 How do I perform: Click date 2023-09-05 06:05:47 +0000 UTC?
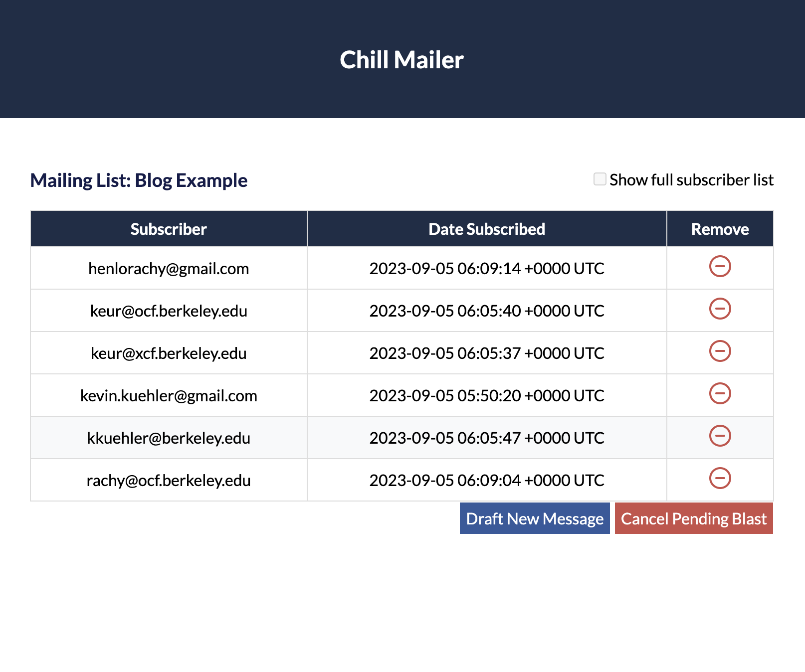point(487,438)
